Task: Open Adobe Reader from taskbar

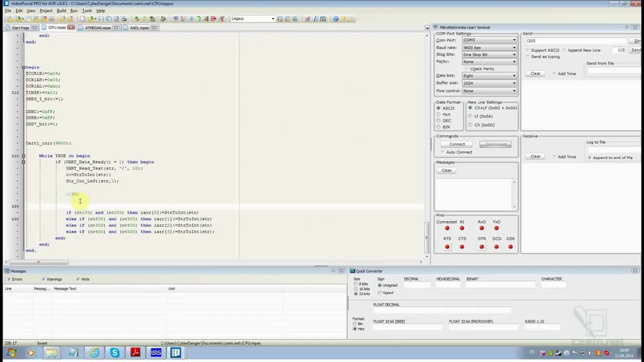Action: (135, 352)
